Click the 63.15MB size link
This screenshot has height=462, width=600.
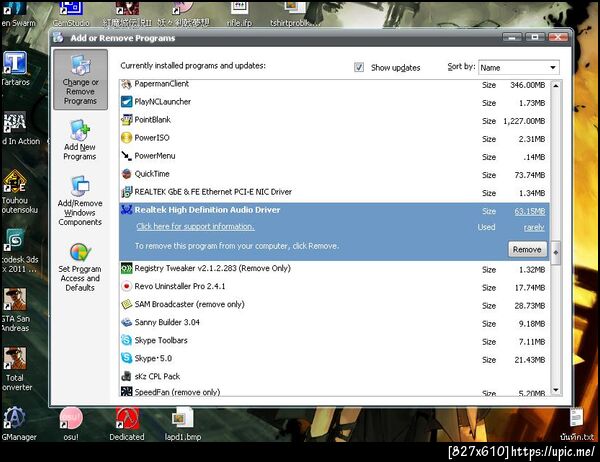[x=530, y=211]
